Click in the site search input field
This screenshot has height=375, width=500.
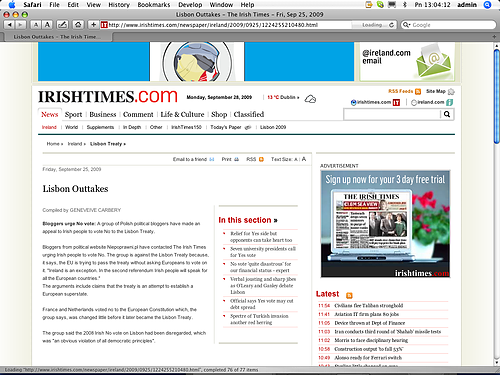(392, 114)
